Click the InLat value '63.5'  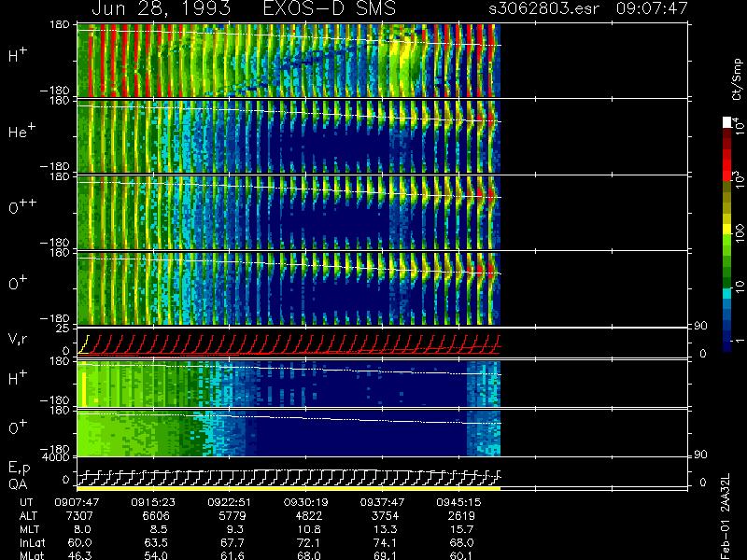pos(156,542)
